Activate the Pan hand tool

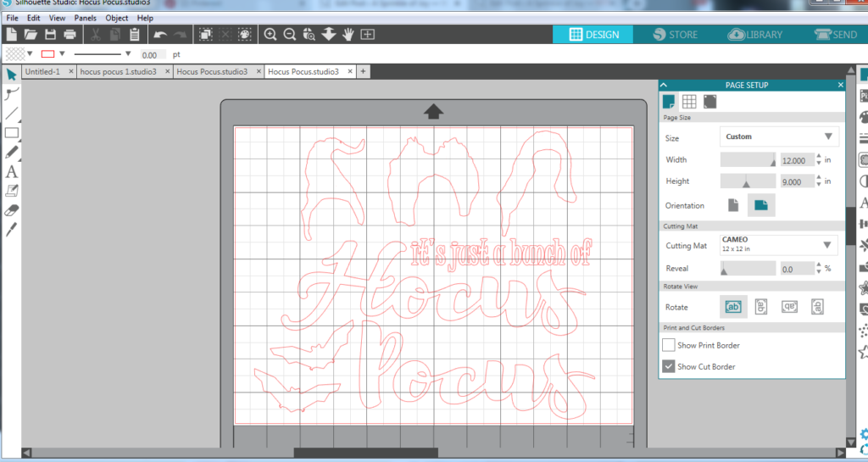coord(348,35)
